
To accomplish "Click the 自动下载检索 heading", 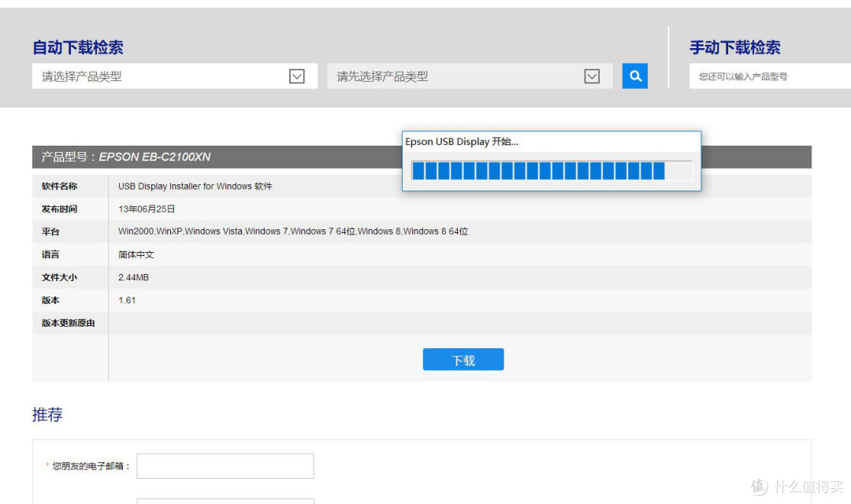I will click(x=77, y=47).
